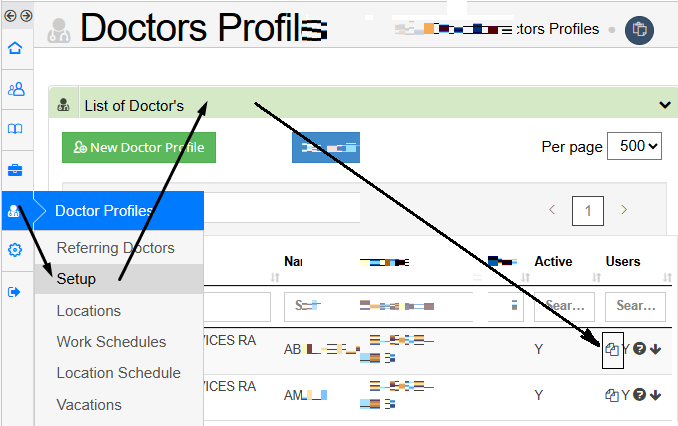The image size is (678, 426).
Task: Collapse the List of Doctor's panel chevron
Action: 665,105
